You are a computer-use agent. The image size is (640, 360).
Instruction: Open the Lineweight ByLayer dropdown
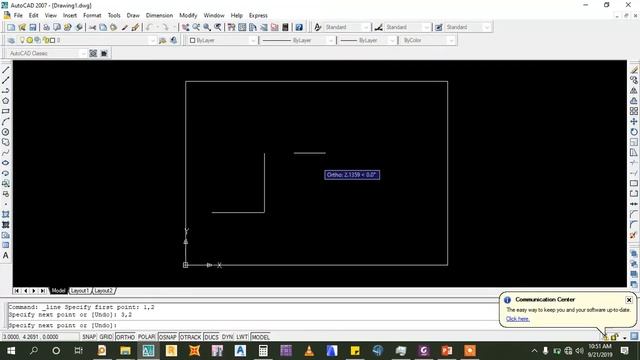[x=368, y=40]
